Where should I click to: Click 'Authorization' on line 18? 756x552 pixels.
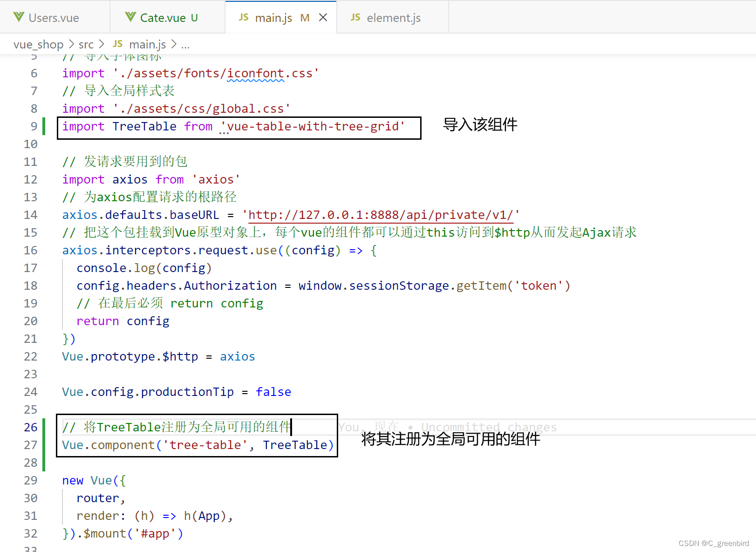(230, 286)
